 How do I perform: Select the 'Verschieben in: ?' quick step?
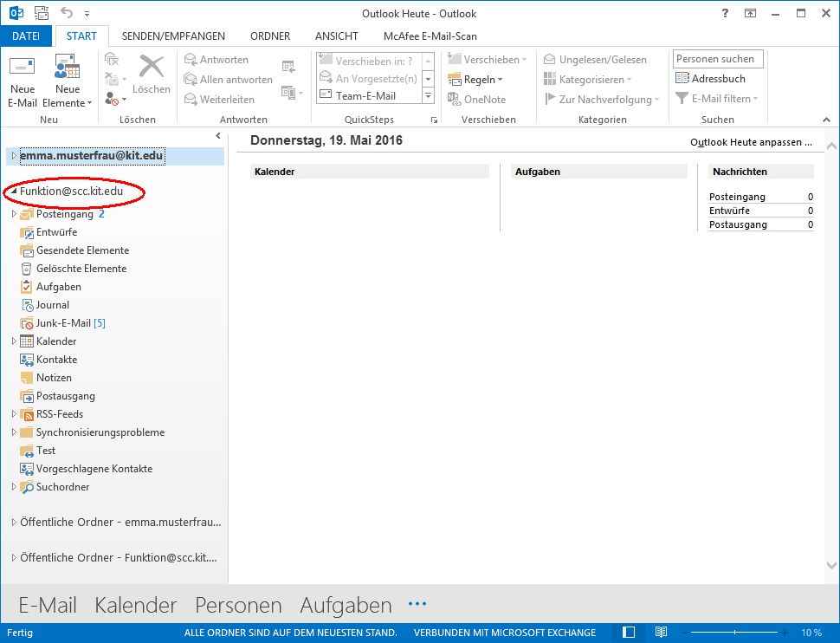click(369, 62)
